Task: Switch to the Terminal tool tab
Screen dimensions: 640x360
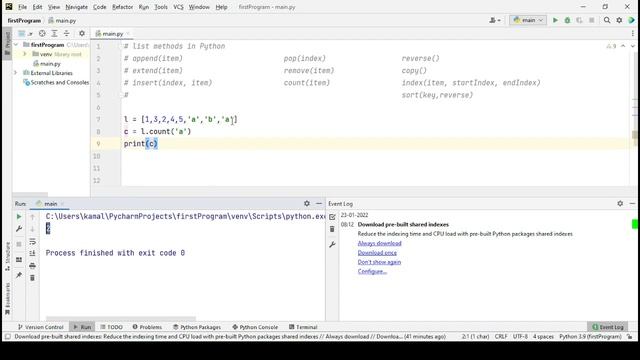Action: pyautogui.click(x=303, y=327)
